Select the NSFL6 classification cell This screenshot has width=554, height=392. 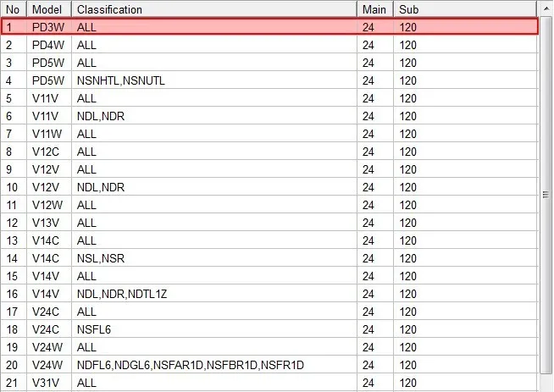214,329
